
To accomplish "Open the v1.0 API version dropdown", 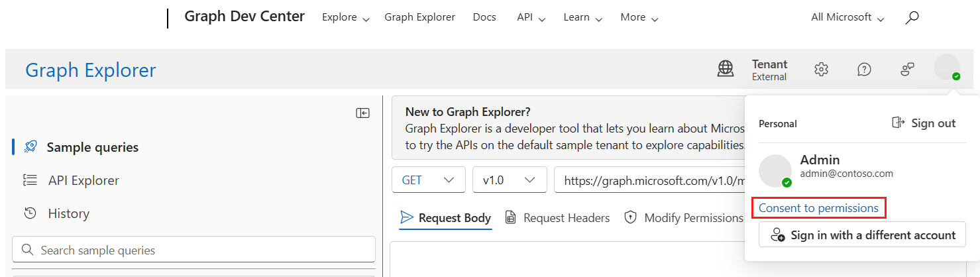I will [x=509, y=180].
